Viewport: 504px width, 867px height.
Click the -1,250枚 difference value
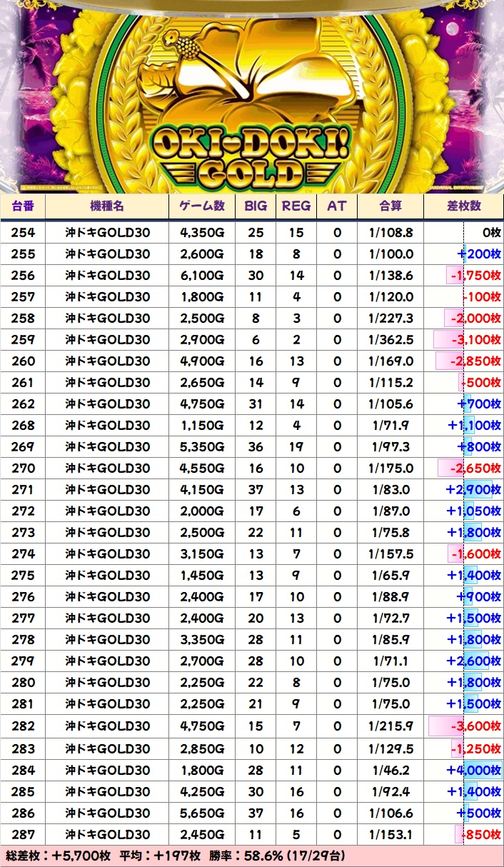(475, 748)
